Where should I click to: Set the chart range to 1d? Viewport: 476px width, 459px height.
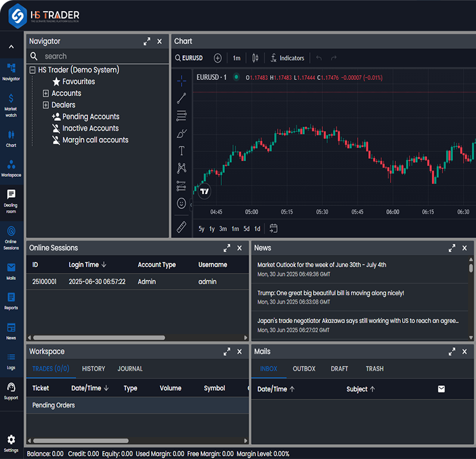[x=257, y=229]
